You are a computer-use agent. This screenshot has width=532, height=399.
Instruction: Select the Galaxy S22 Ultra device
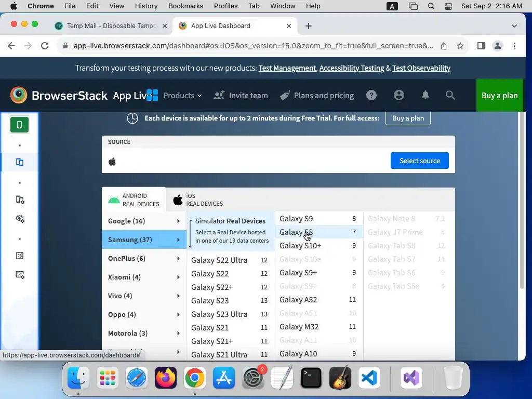230,260
